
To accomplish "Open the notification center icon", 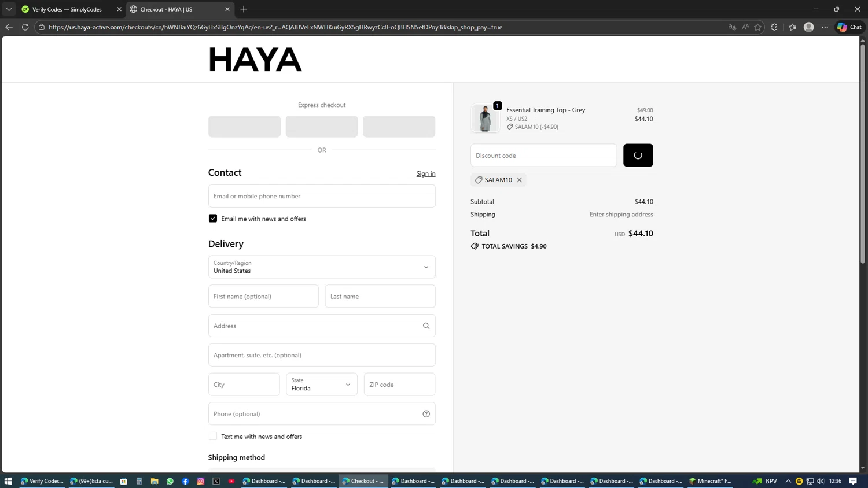I will coord(853,480).
